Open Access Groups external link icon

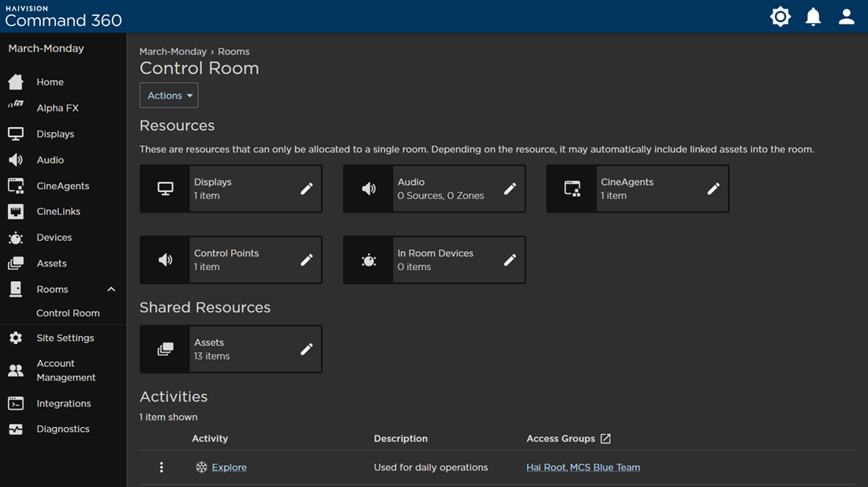tap(605, 438)
